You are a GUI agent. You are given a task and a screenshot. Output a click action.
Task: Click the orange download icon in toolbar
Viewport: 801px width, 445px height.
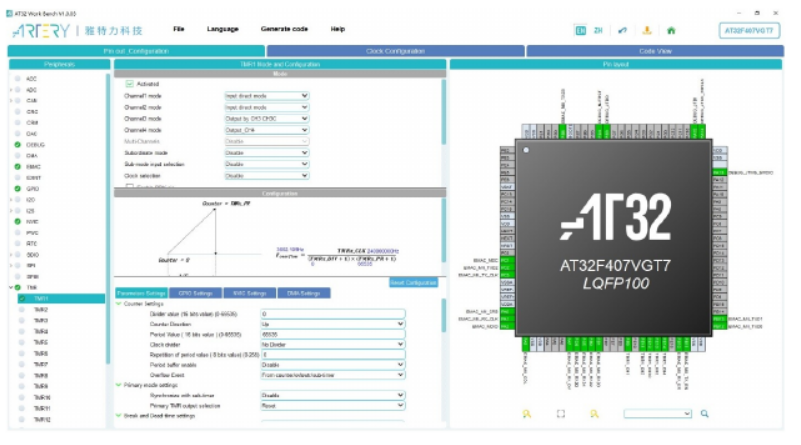coord(647,31)
